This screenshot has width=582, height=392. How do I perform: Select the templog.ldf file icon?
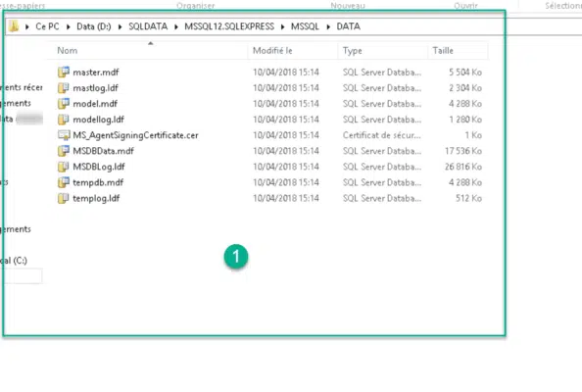click(64, 198)
